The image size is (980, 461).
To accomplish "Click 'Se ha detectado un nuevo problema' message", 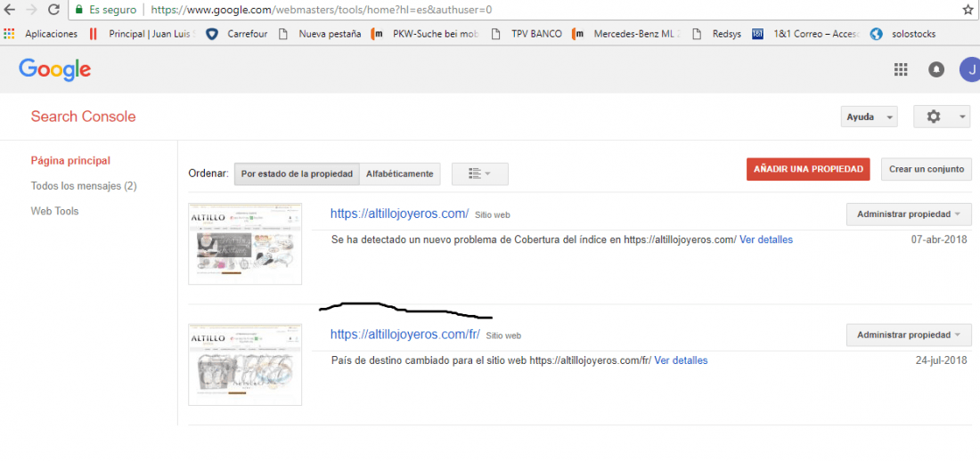I will [x=534, y=240].
